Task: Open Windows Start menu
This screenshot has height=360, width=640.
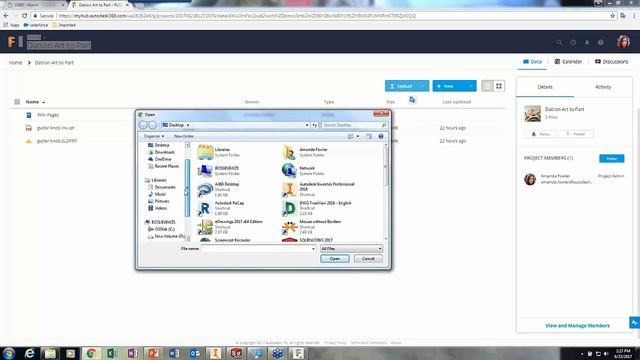Action: pyautogui.click(x=9, y=353)
